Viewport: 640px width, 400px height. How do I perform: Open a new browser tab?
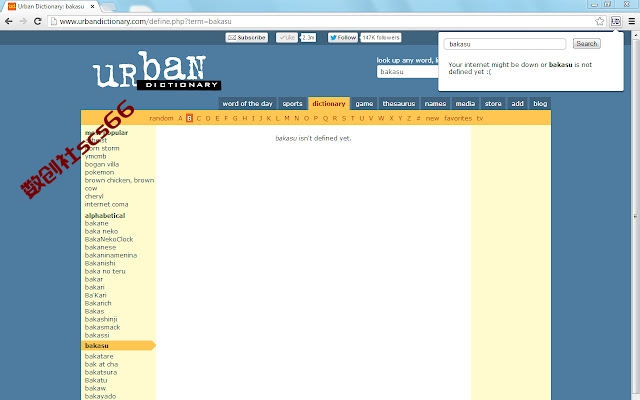(108, 7)
